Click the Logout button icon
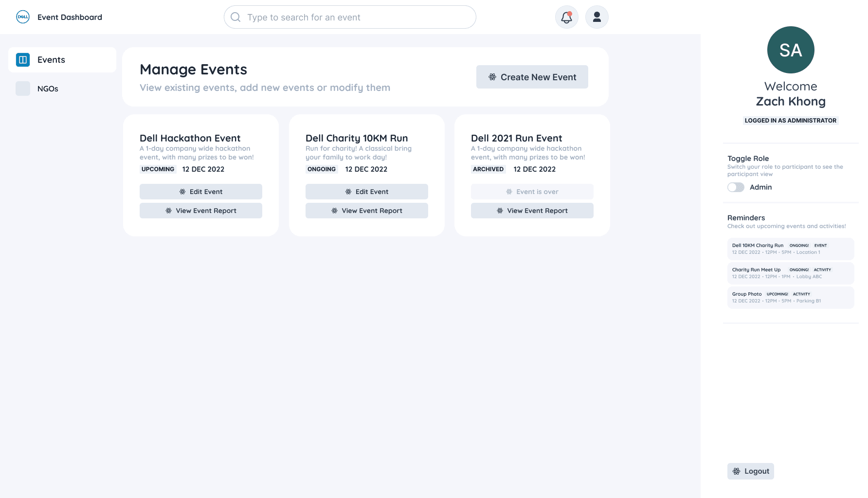 point(737,471)
